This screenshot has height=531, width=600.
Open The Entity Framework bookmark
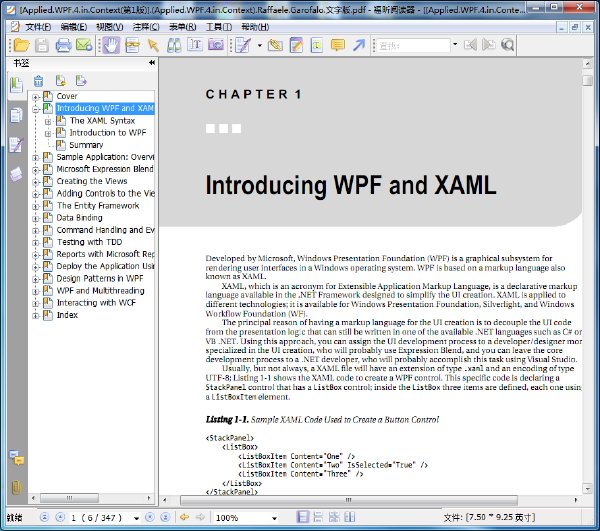[x=98, y=205]
